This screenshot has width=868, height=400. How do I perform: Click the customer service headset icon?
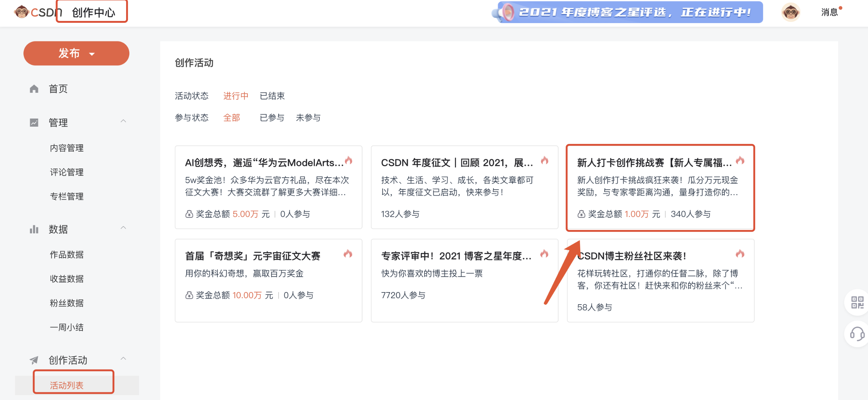coord(857,334)
